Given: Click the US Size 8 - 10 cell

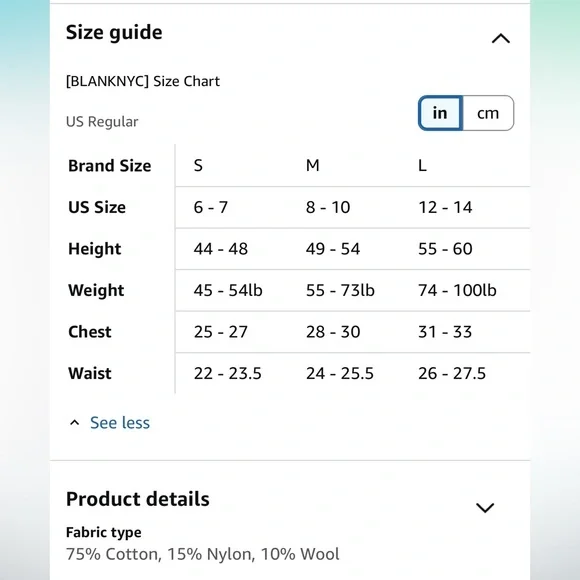Looking at the screenshot, I should 328,207.
